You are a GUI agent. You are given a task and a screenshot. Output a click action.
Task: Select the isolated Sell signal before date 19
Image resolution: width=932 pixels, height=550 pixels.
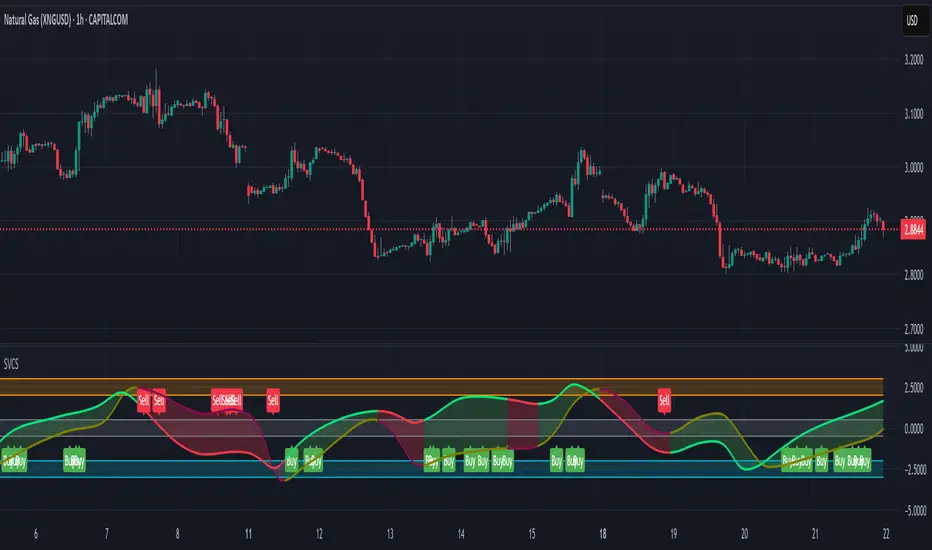pos(664,401)
